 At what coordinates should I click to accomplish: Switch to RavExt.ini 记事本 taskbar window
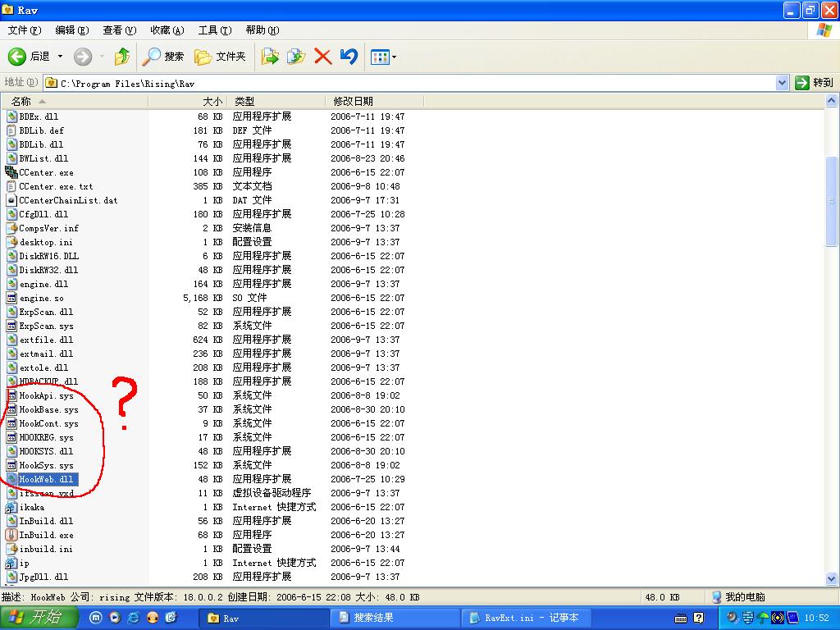pos(527,618)
